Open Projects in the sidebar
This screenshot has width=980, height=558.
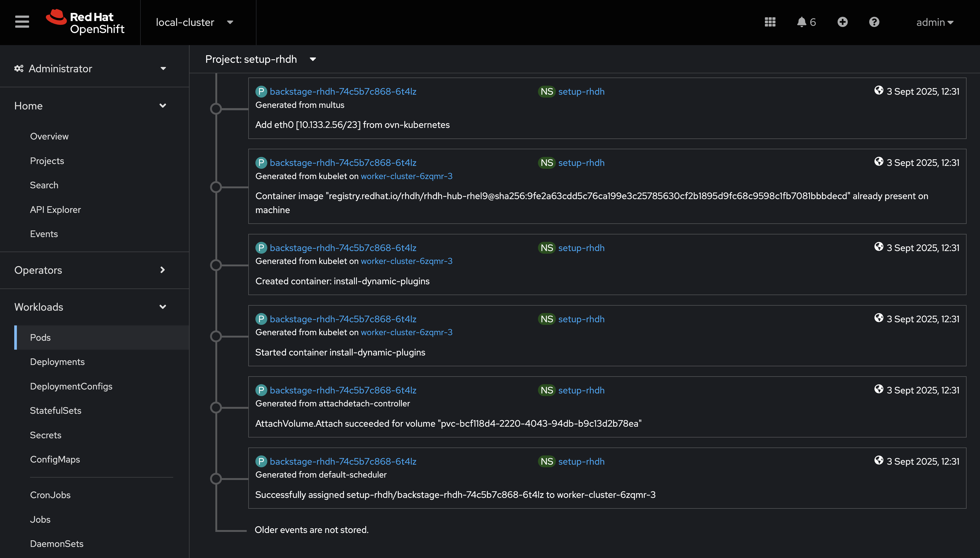tap(47, 161)
